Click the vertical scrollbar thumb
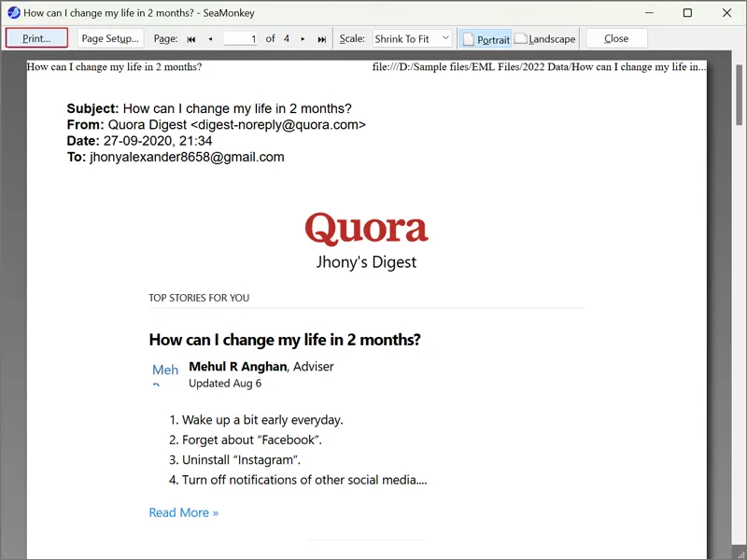The width and height of the screenshot is (747, 560). point(739,94)
